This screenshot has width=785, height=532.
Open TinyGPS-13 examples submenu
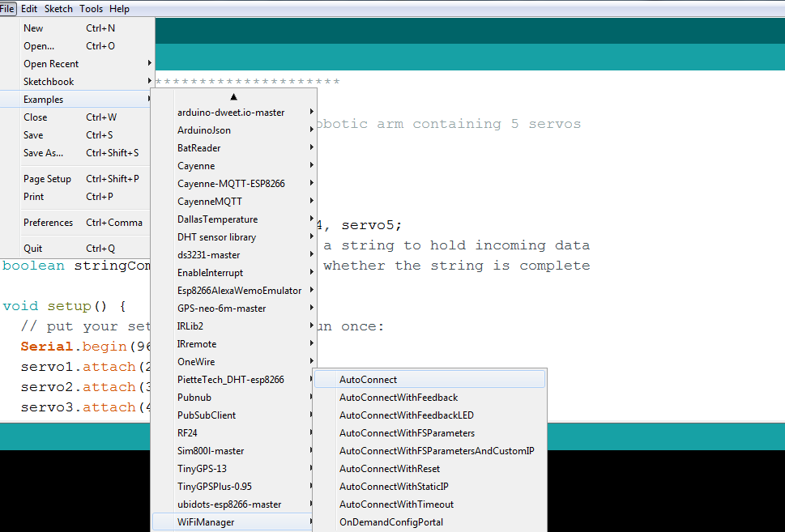coord(233,469)
